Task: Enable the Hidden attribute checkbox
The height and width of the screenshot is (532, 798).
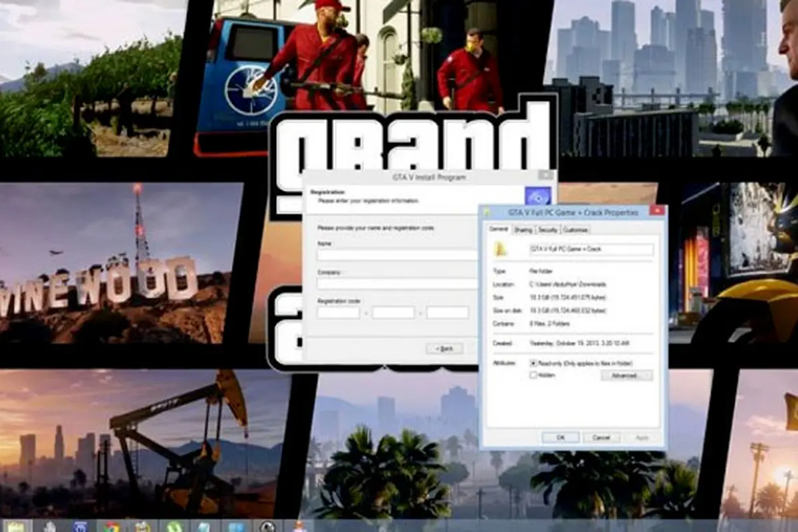Action: pos(533,375)
